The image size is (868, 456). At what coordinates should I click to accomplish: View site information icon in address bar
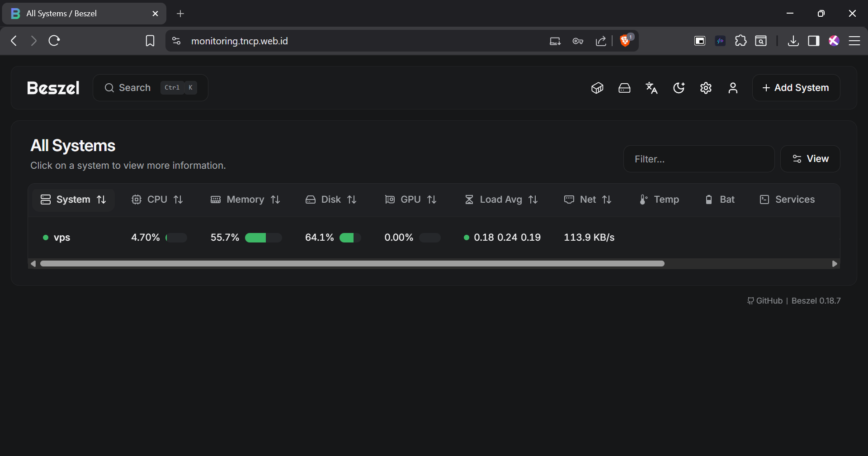[176, 41]
